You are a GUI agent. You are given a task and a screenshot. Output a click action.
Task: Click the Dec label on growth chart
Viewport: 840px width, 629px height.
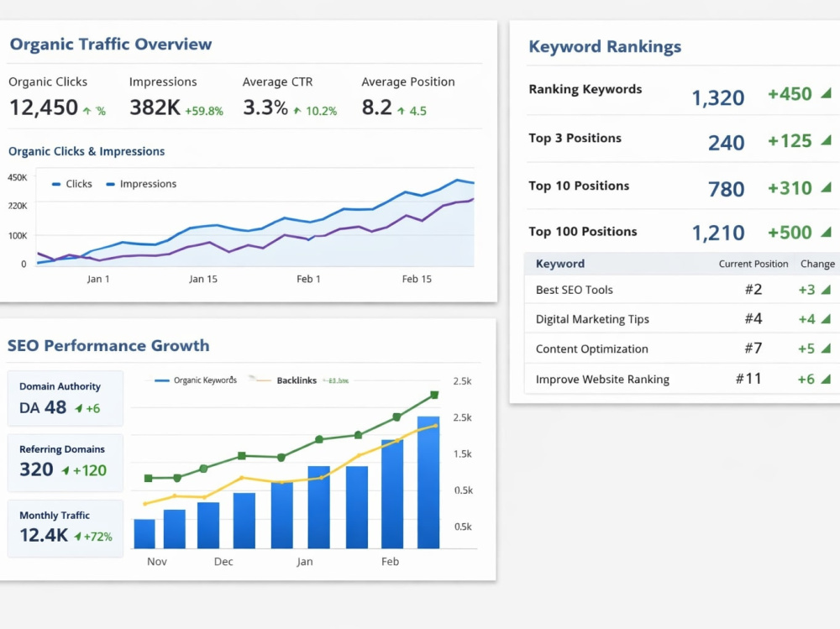[223, 562]
